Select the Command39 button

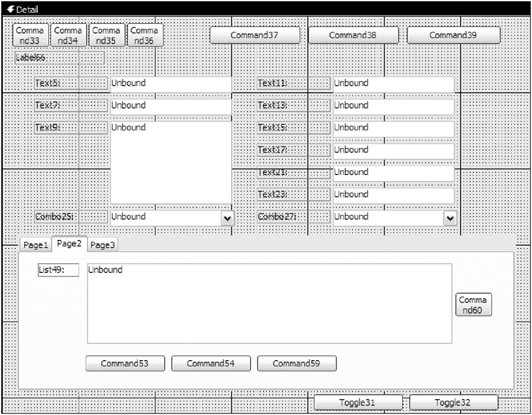[453, 35]
